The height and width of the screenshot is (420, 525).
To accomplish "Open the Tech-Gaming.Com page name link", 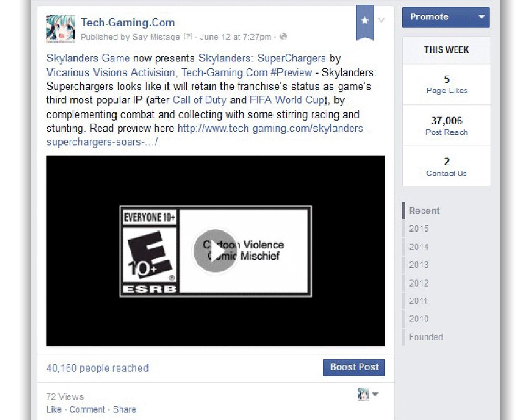I will pos(128,23).
